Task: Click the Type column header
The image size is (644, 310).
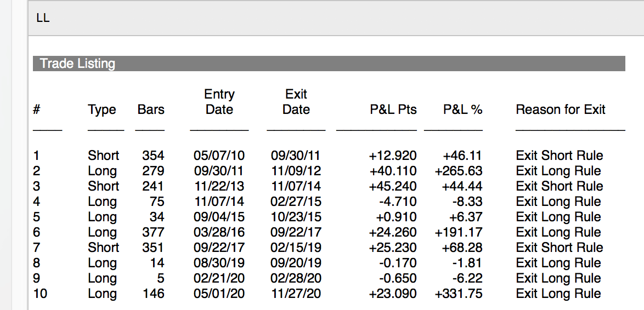Action: click(x=102, y=110)
